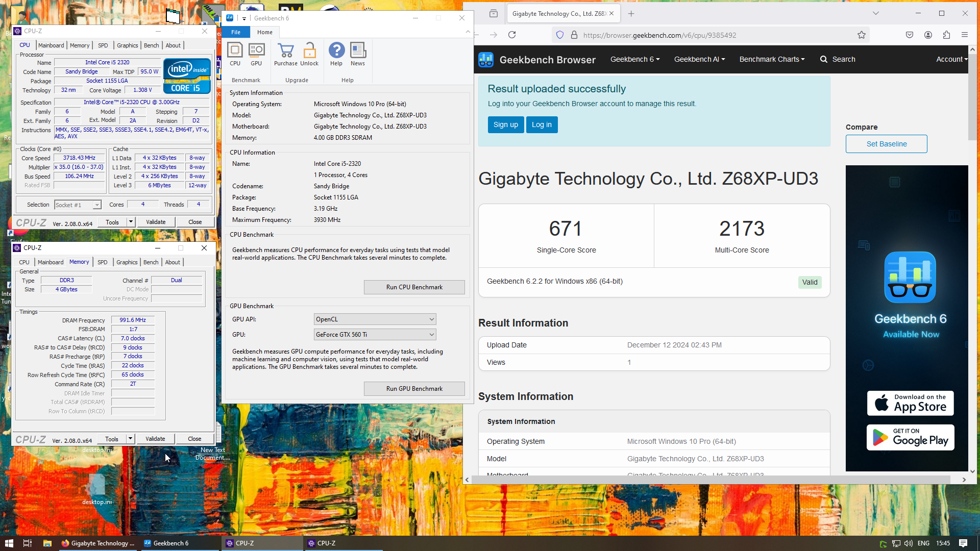The image size is (980, 551).
Task: Open the Bench tab in upper CPU-Z window
Action: [152, 45]
